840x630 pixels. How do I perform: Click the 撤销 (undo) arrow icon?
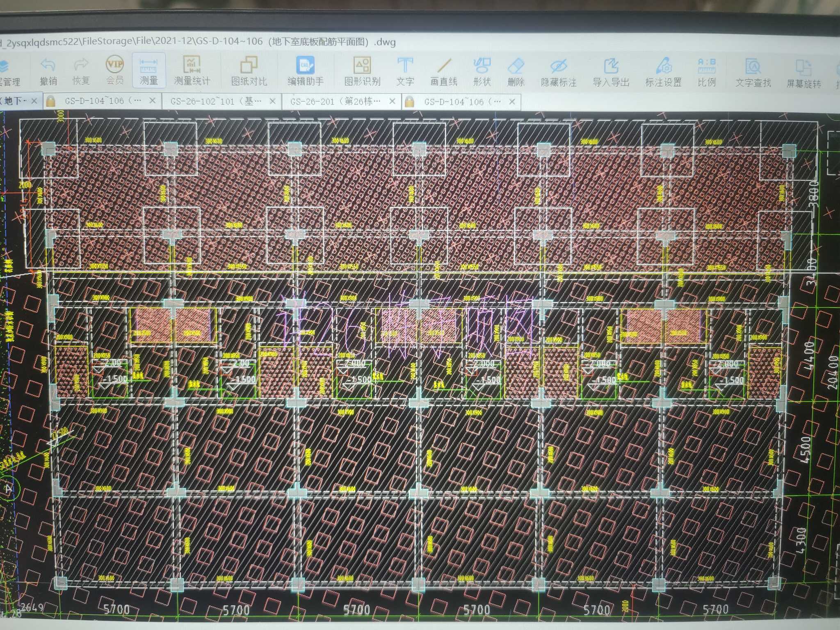tap(48, 65)
